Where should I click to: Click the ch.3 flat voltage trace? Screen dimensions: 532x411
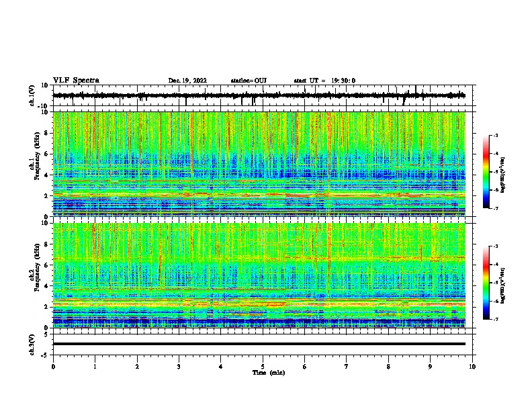(x=259, y=344)
